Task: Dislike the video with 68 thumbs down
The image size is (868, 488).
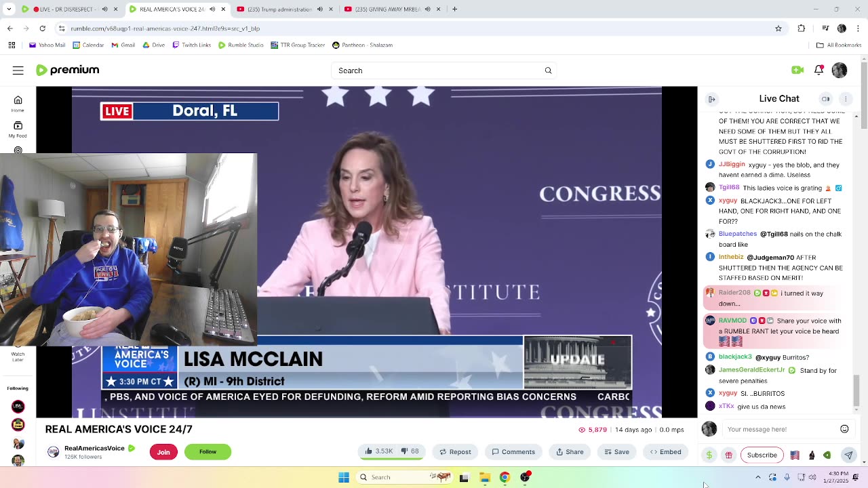Action: (410, 451)
